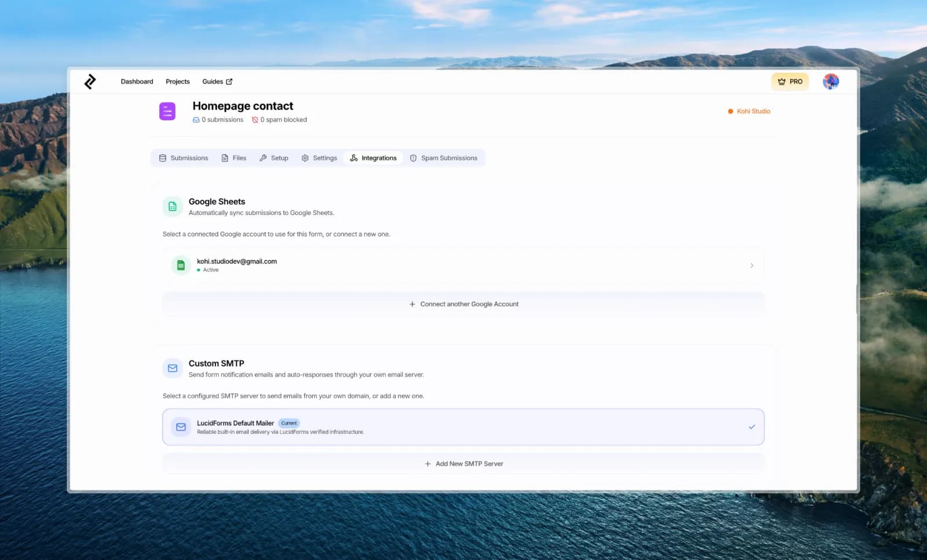Open the Submissions tab
Screen dimensions: 927x560
click(184, 158)
